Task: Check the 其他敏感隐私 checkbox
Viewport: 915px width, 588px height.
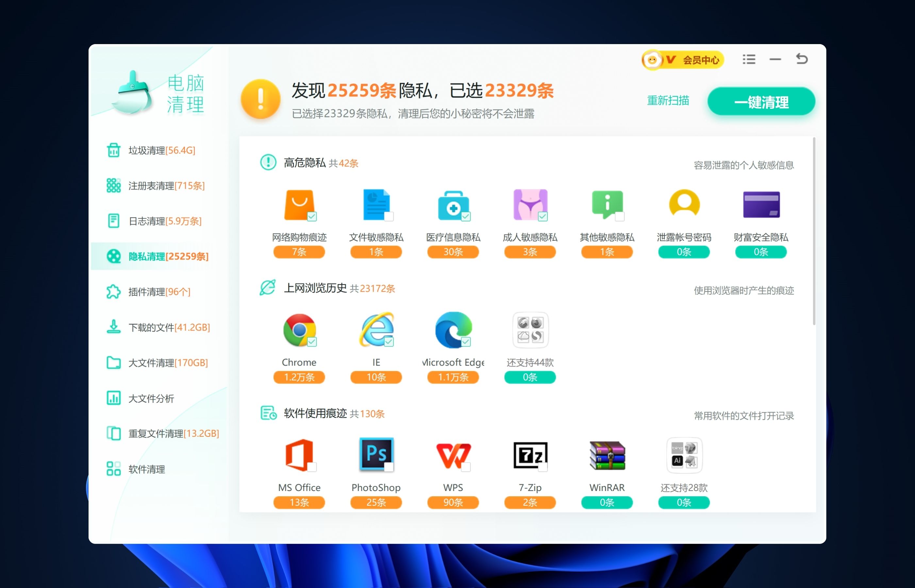Action: click(x=620, y=217)
